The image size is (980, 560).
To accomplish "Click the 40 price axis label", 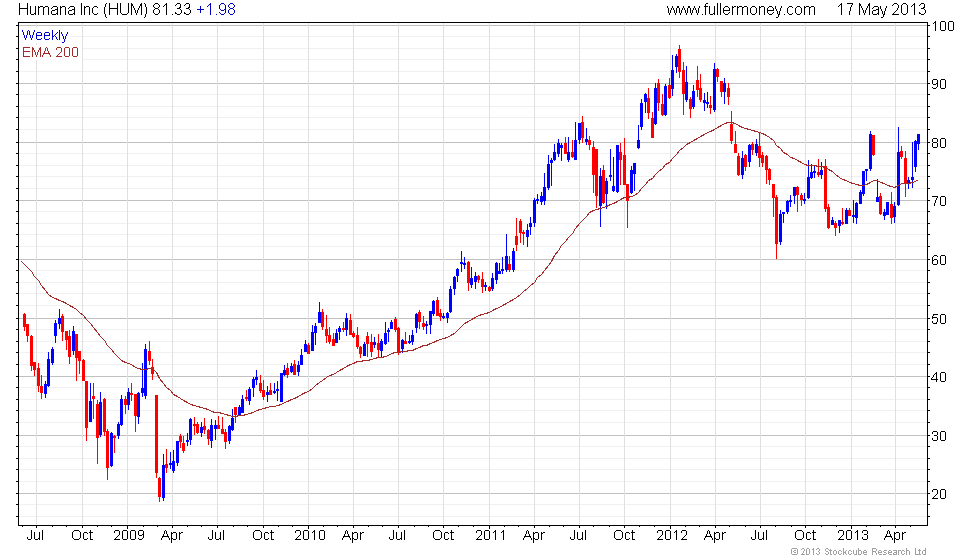I will tap(939, 377).
